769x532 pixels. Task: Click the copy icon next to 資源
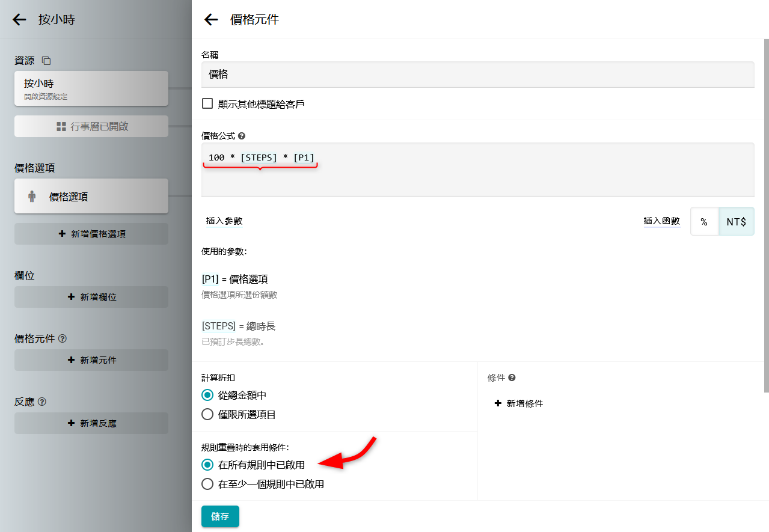[46, 61]
